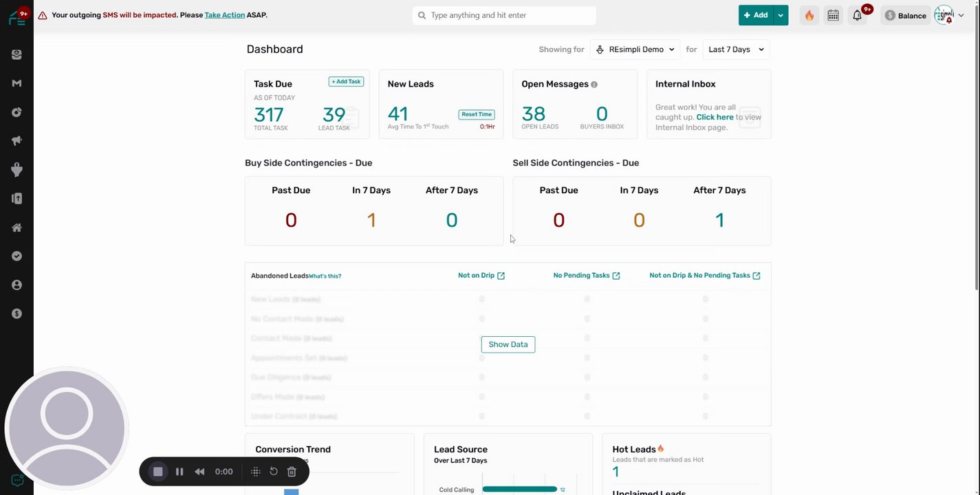
Task: Expand the user profile avatar menu
Action: coord(949,15)
